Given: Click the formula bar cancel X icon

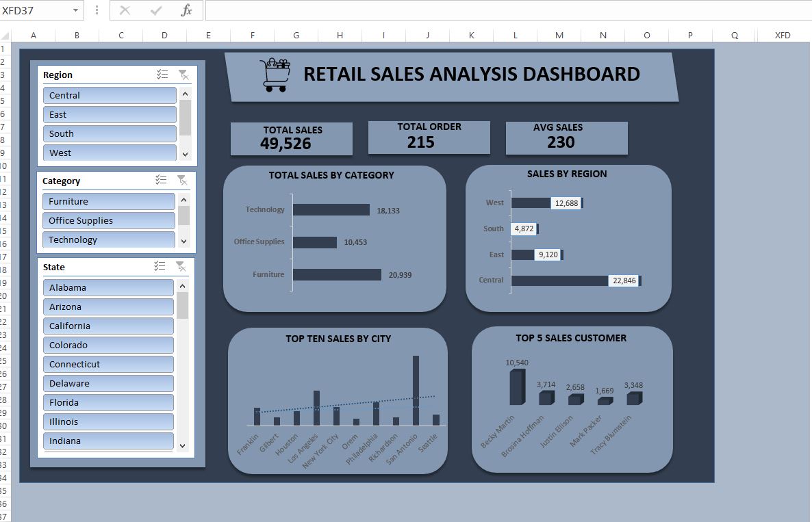Looking at the screenshot, I should (125, 10).
